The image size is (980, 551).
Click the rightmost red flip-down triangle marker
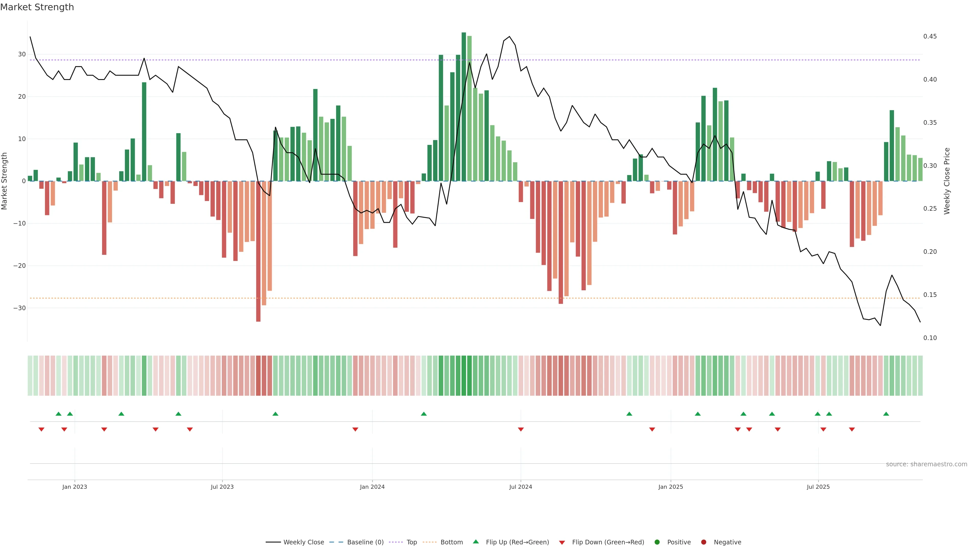(852, 429)
